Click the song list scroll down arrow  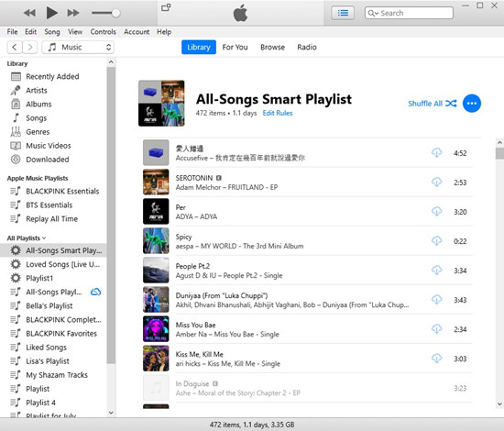pyautogui.click(x=499, y=404)
